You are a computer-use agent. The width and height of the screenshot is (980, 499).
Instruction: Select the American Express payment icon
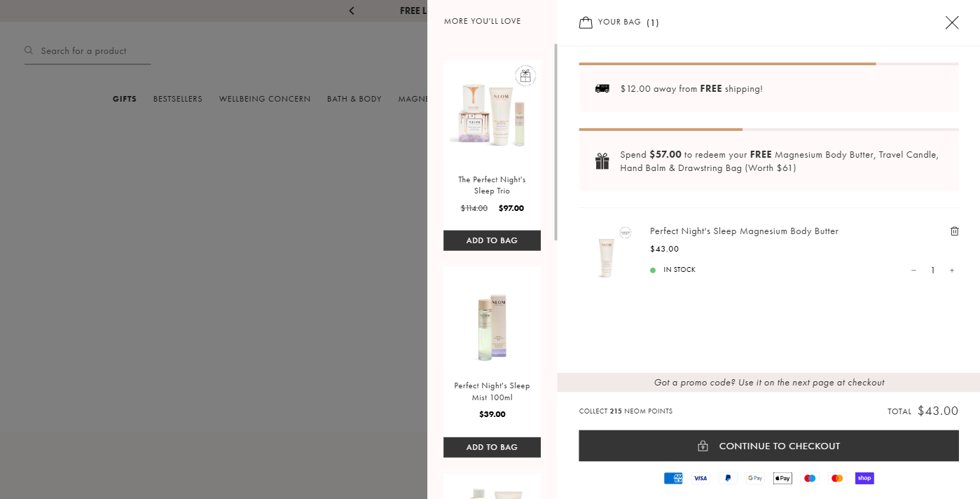[673, 478]
